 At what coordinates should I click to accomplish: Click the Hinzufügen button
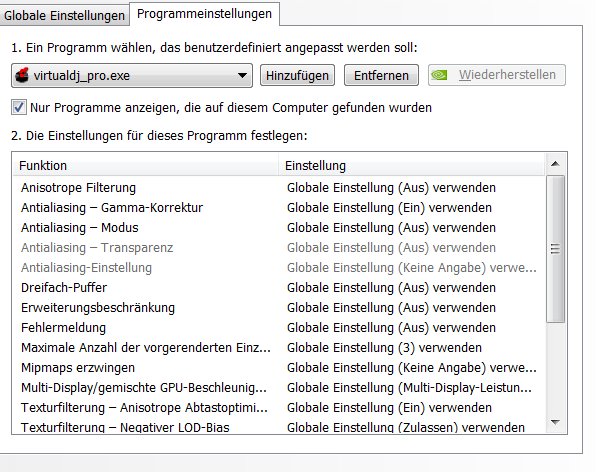(297, 75)
